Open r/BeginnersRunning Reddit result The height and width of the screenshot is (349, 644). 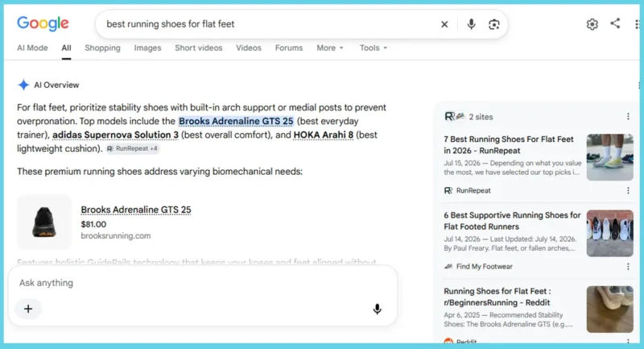(497, 297)
